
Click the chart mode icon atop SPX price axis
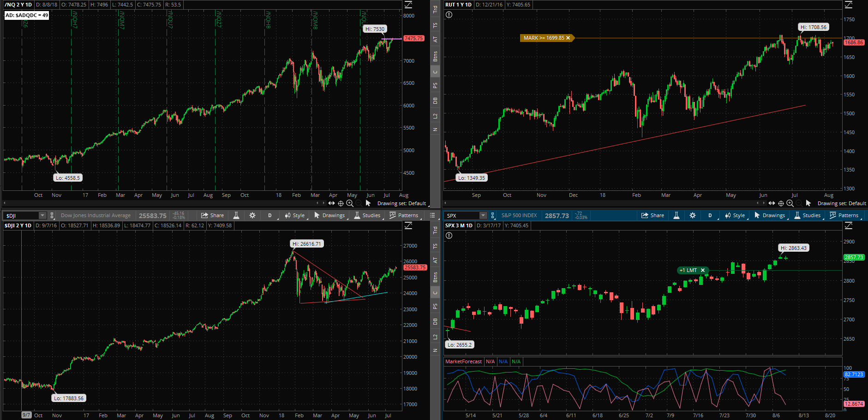[x=849, y=225]
